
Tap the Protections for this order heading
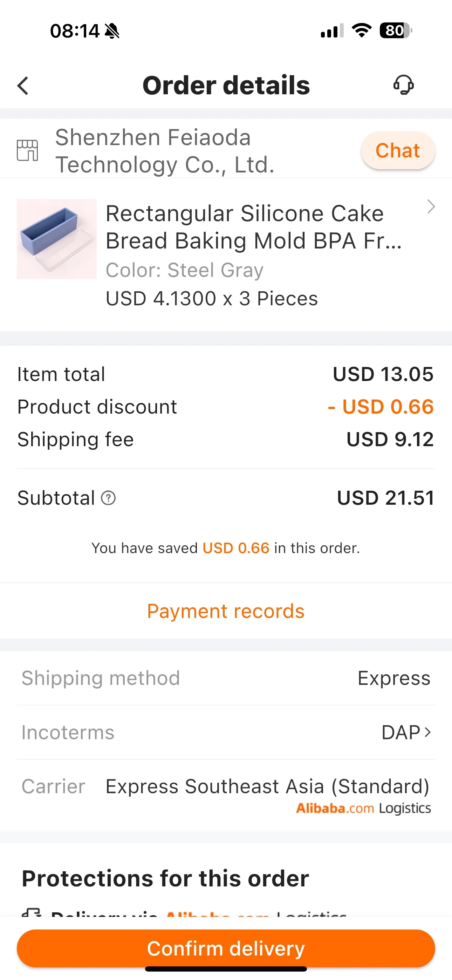coord(165,878)
